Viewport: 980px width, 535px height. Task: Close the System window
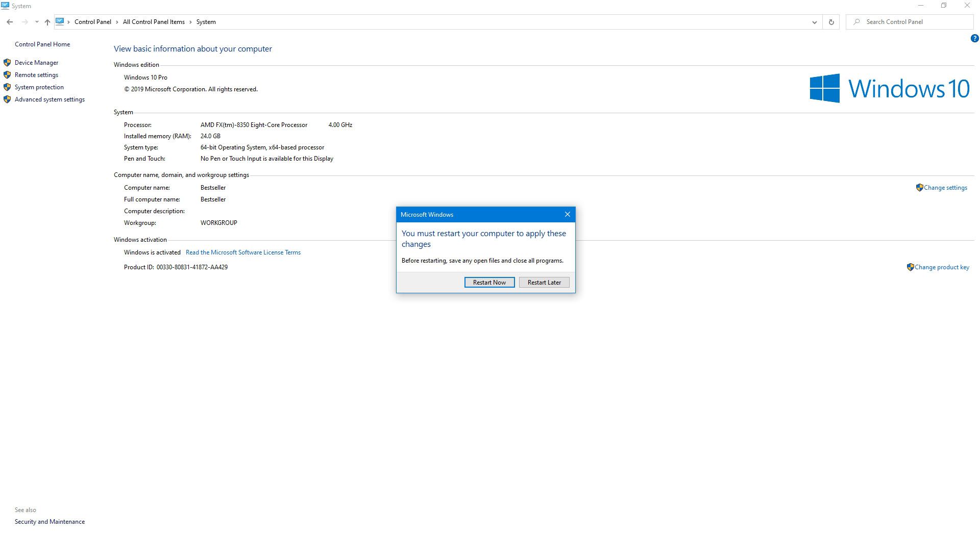coord(967,6)
